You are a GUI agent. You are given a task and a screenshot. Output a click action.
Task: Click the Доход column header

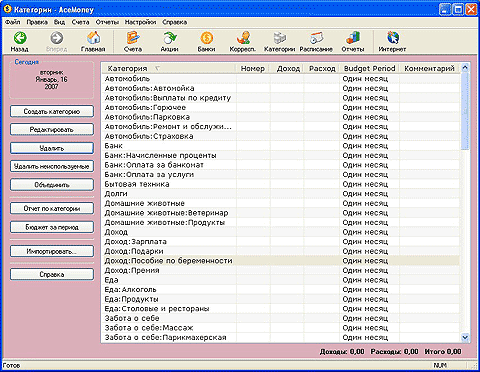pos(287,68)
